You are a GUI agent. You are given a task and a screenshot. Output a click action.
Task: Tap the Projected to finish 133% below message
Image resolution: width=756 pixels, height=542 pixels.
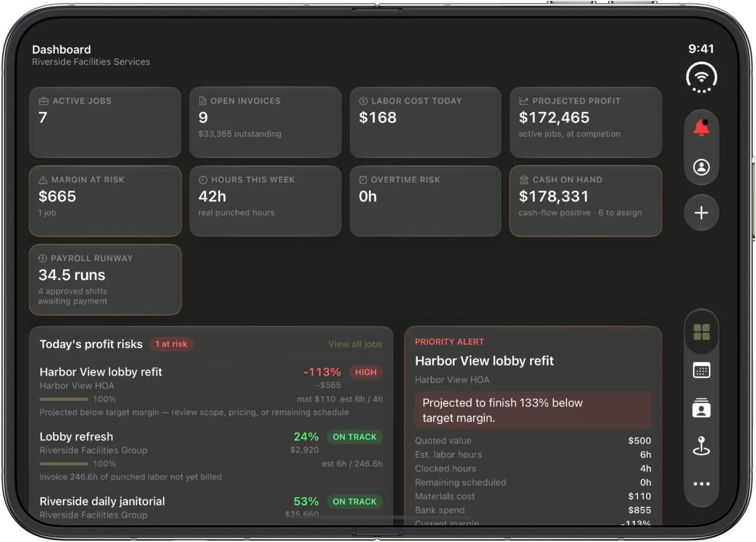(x=533, y=411)
